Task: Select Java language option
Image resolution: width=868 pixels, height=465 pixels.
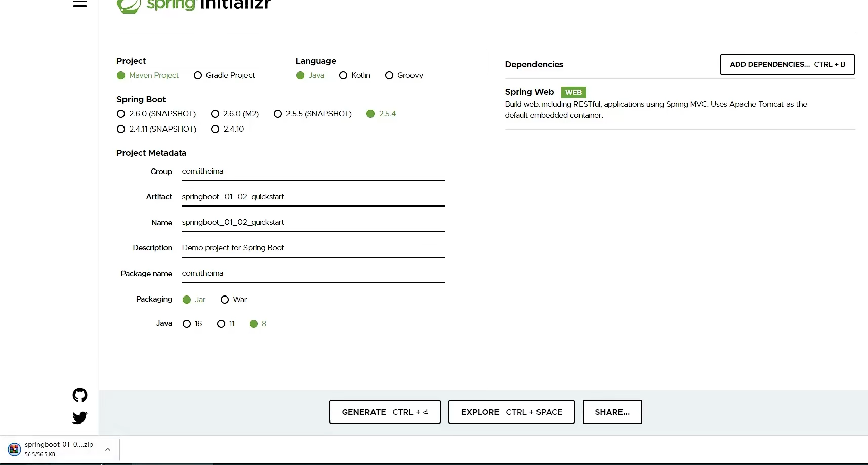Action: 310,75
